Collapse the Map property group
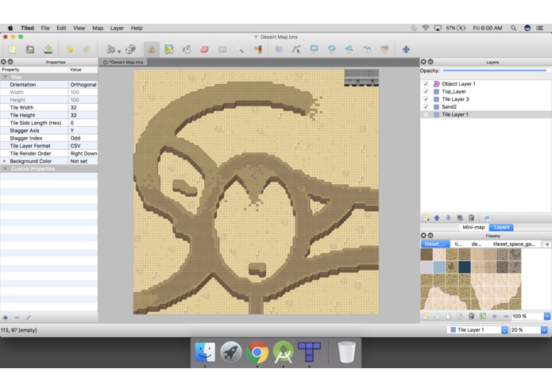 pyautogui.click(x=5, y=77)
